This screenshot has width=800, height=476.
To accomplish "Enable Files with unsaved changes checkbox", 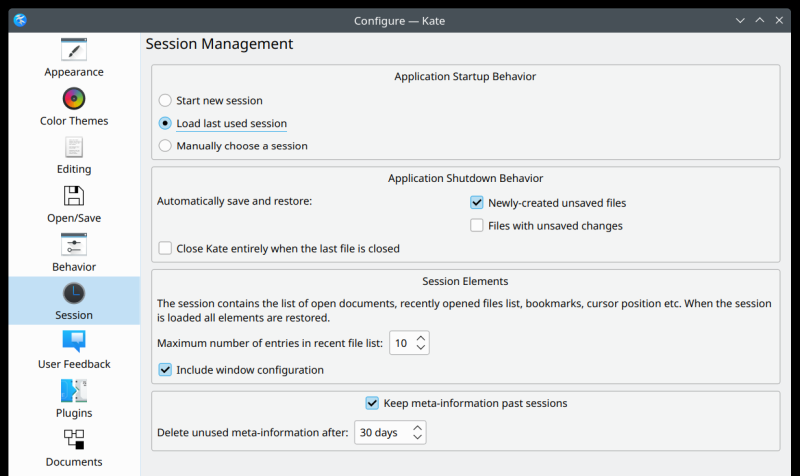I will [477, 226].
